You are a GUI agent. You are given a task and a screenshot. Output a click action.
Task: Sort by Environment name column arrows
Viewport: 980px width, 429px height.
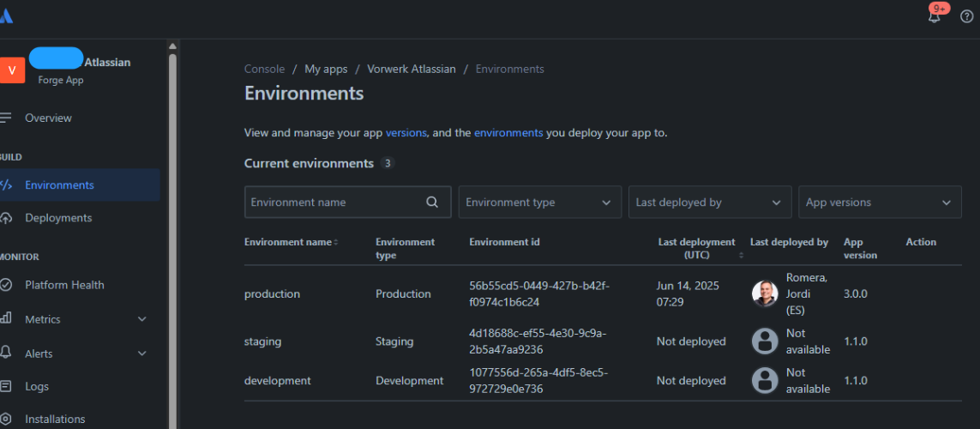pyautogui.click(x=335, y=242)
